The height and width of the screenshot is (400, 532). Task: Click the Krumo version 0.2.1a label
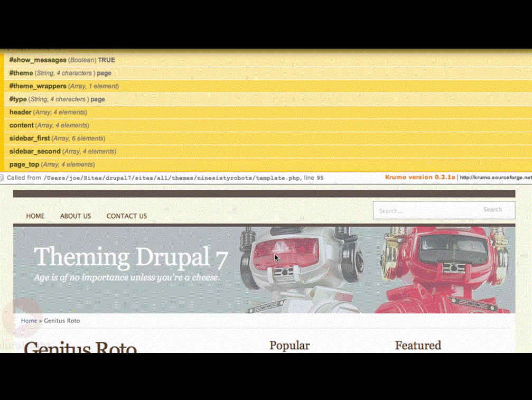(419, 177)
